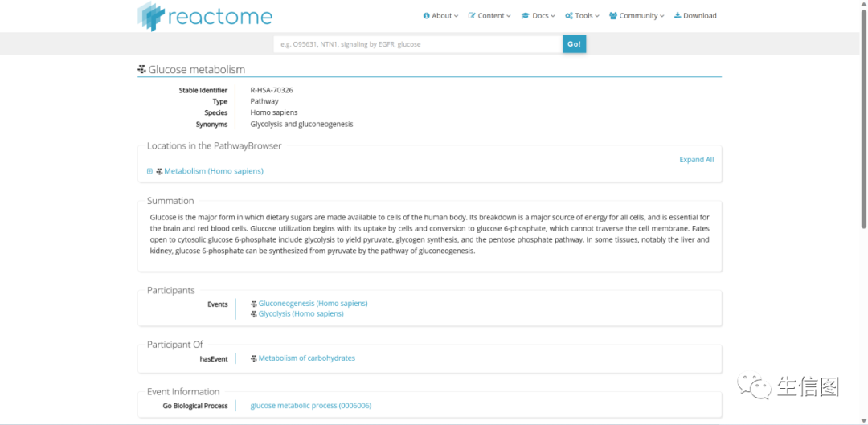This screenshot has width=868, height=425.
Task: Open glucose metabolic process (0006006) link
Action: pyautogui.click(x=310, y=406)
